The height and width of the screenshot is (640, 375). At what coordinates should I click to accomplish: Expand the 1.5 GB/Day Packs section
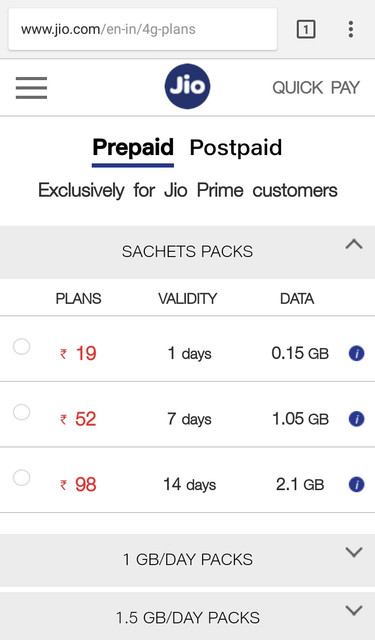[187, 616]
